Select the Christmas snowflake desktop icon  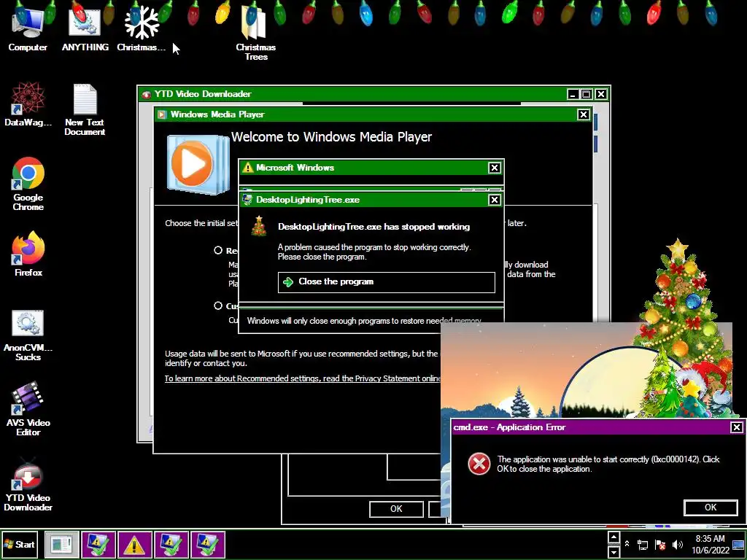tap(142, 28)
